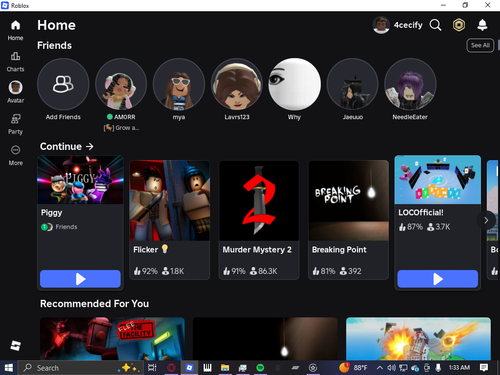This screenshot has width=500, height=375.
Task: Open the piano keys app on taskbar
Action: [207, 368]
